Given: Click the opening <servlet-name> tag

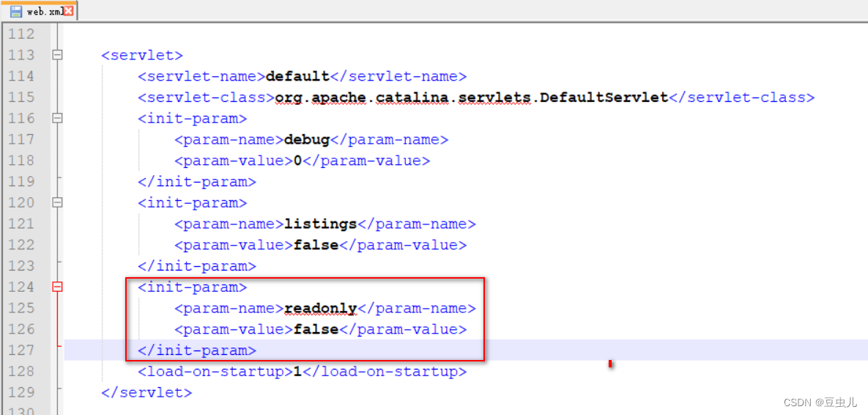Looking at the screenshot, I should tap(202, 76).
